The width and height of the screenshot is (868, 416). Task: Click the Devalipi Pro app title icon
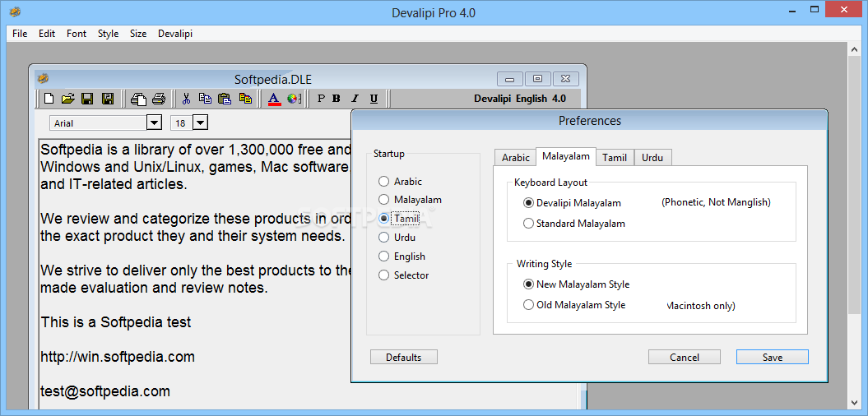[x=15, y=12]
